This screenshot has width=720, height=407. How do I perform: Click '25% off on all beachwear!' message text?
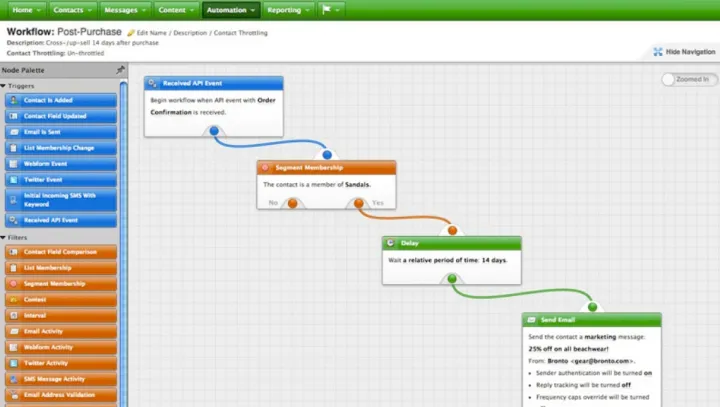pyautogui.click(x=568, y=349)
